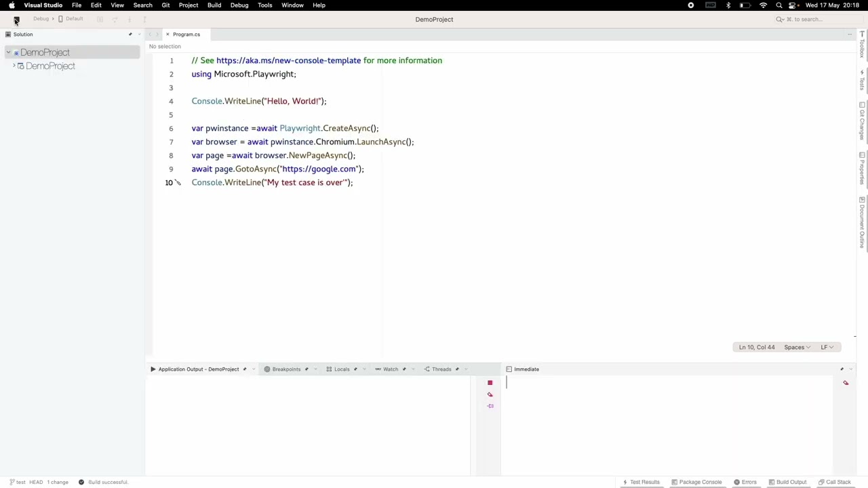Close the Program.cs tab
The image size is (868, 488).
coord(167,34)
